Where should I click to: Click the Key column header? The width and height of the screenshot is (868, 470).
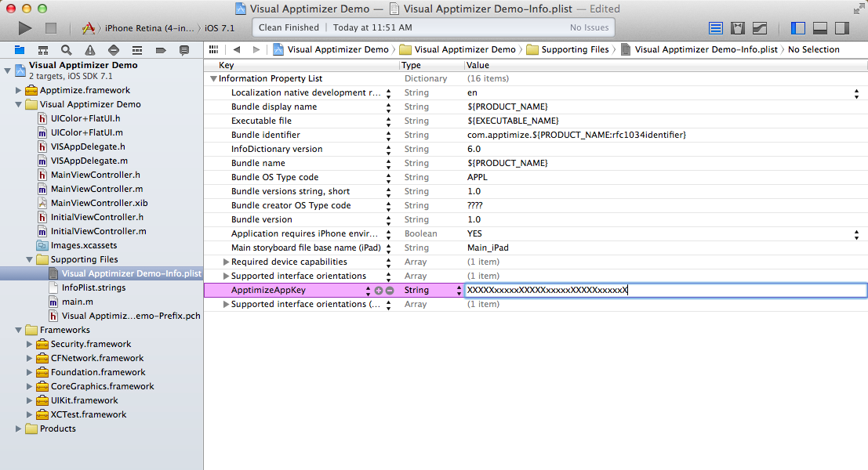coord(301,65)
